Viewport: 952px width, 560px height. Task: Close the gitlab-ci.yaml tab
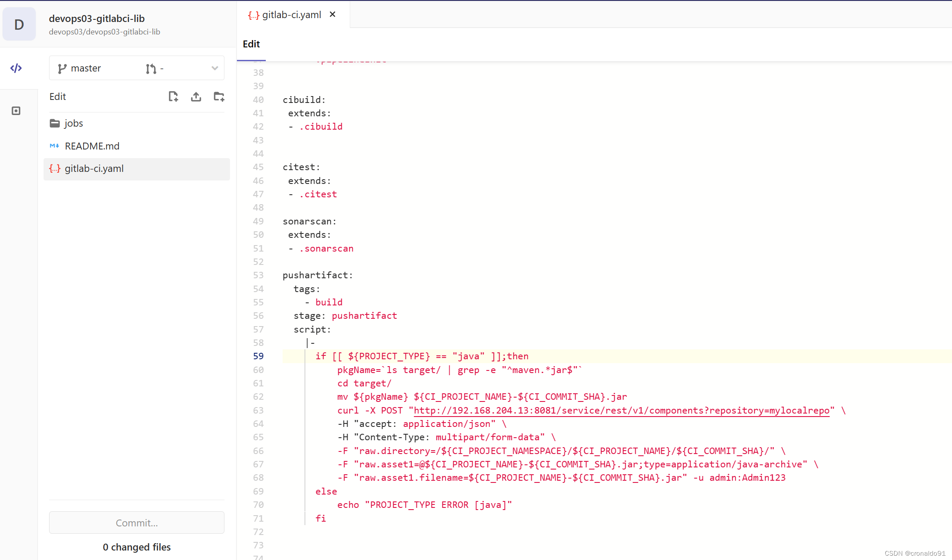[332, 14]
